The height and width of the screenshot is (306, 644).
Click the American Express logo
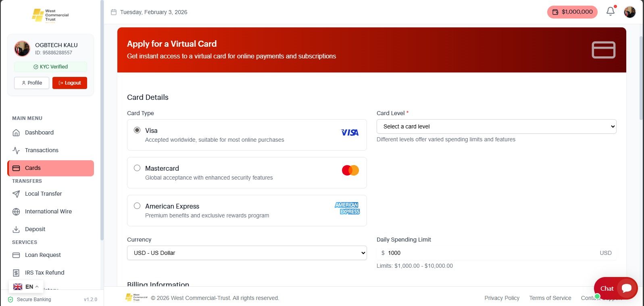[347, 208]
